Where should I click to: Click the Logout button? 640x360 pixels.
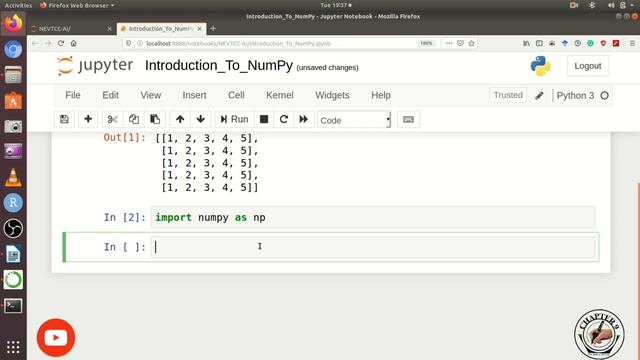(588, 66)
